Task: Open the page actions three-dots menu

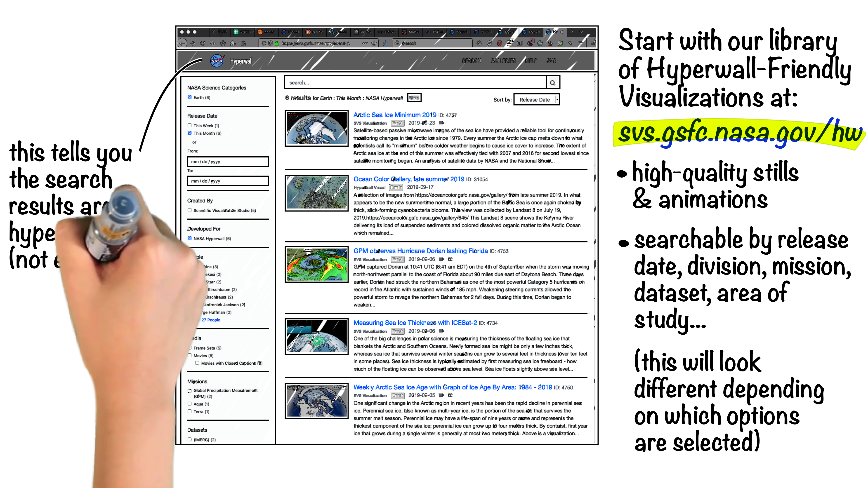Action: (365, 43)
